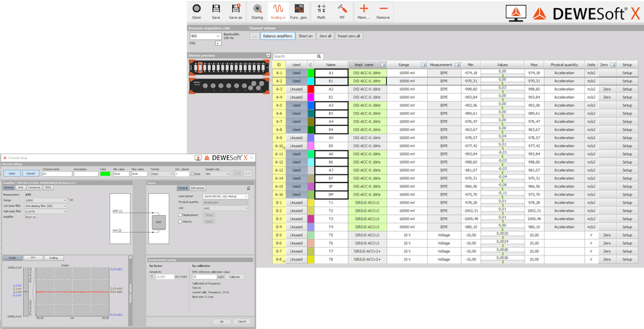
Task: Switch to the Scaling tab
Action: pos(53,258)
